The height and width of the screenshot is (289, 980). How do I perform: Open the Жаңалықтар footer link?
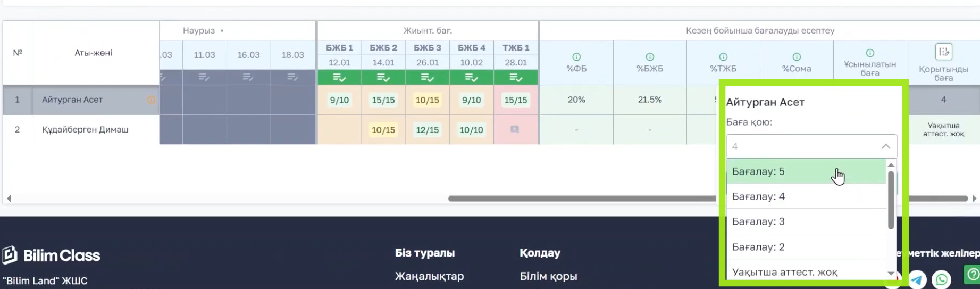(429, 276)
